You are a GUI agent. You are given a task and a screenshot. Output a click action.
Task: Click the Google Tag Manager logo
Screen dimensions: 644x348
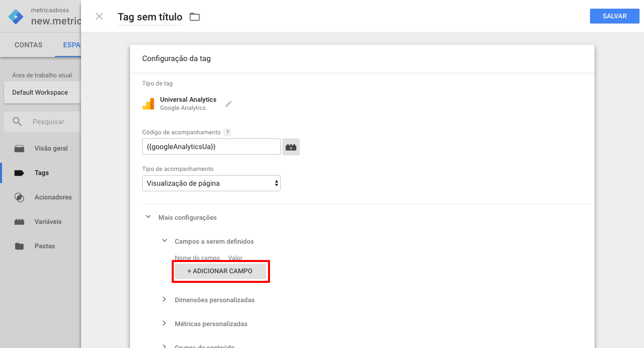click(x=16, y=17)
